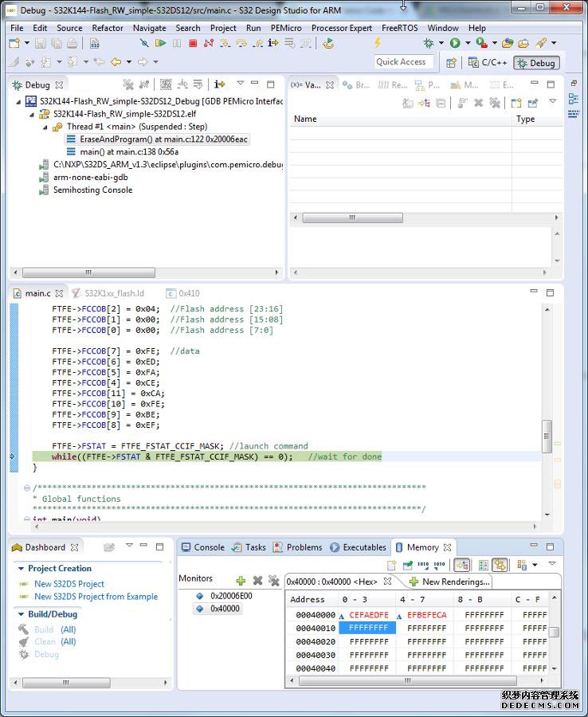Screen dimensions: 588x717
Task: Click the green Run launch icon
Action: pyautogui.click(x=455, y=43)
